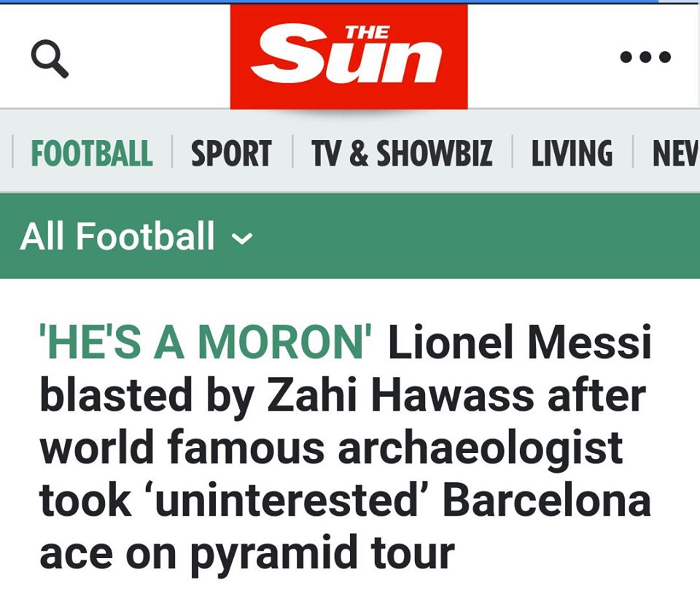Open the three-dot more menu

point(645,57)
